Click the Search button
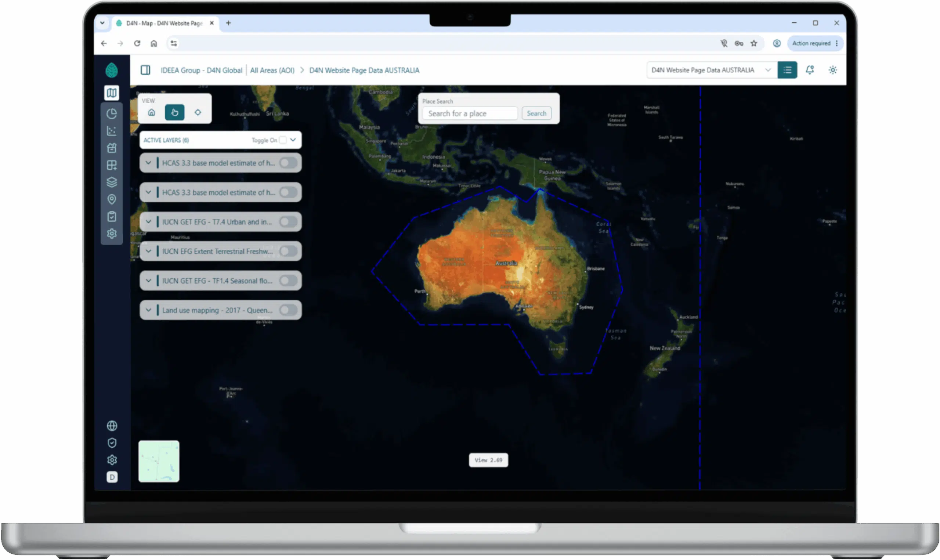The width and height of the screenshot is (940, 560). (537, 113)
